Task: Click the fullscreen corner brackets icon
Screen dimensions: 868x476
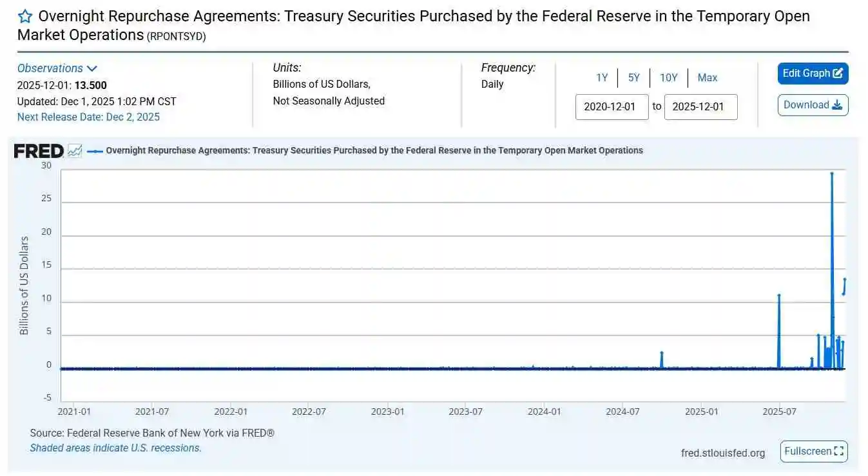Action: pyautogui.click(x=838, y=451)
